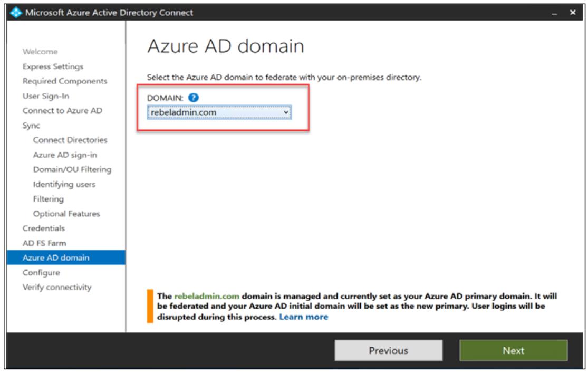Click green rebeladmin.com text in warning
This screenshot has width=588, height=372.
coord(207,296)
